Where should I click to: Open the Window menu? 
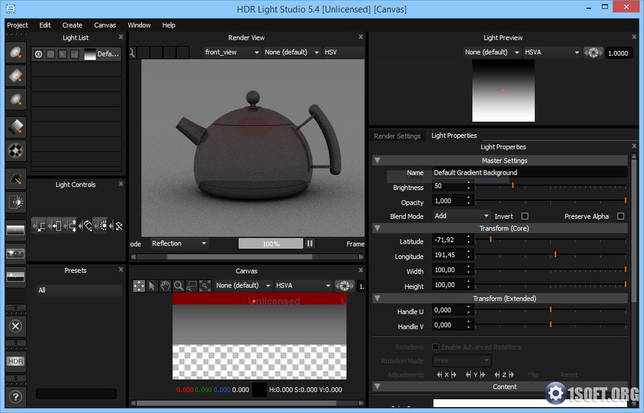coord(139,25)
